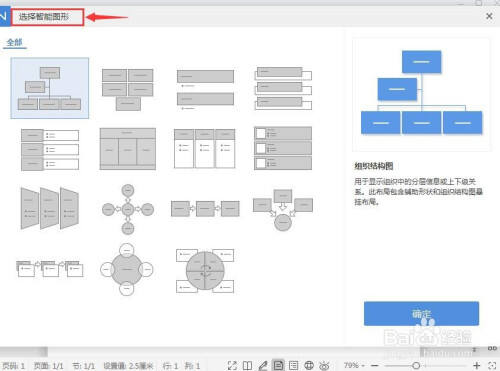
Task: Toggle eye protection mode icon
Action: 324,366
